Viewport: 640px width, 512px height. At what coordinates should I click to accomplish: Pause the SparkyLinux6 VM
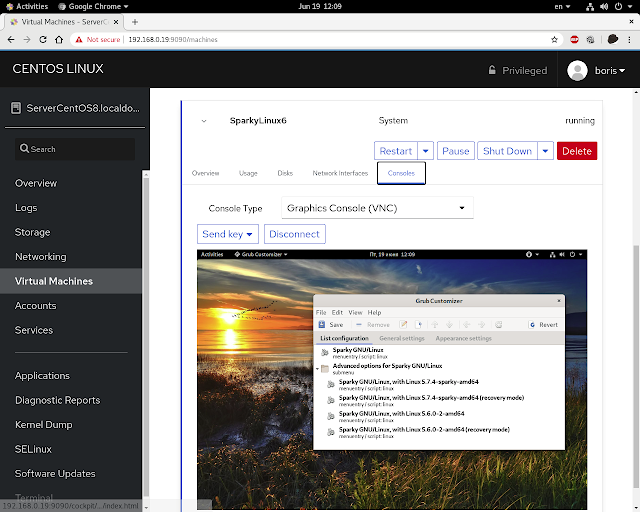coord(456,151)
